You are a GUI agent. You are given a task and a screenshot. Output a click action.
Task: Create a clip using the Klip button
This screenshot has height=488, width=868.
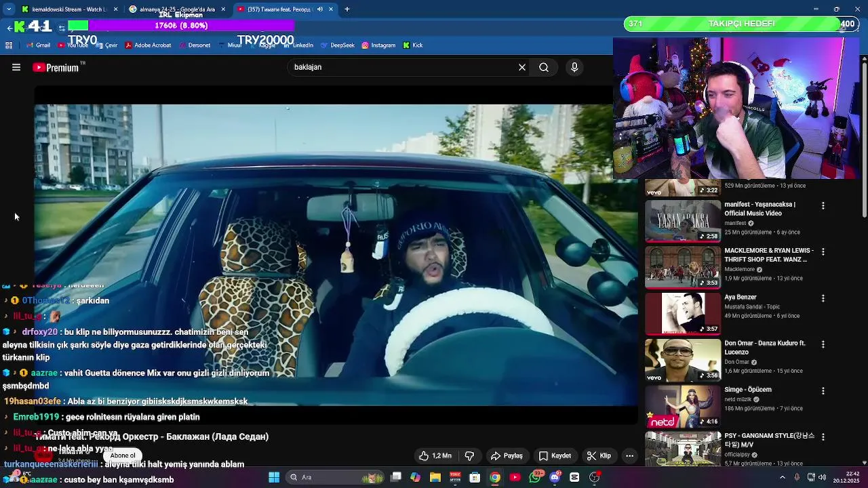click(x=599, y=455)
